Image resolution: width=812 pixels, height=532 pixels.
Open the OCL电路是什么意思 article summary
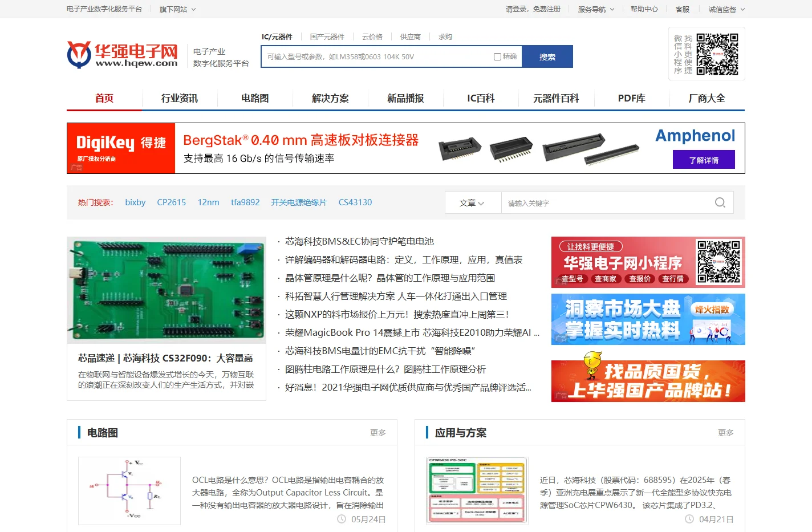click(x=288, y=493)
